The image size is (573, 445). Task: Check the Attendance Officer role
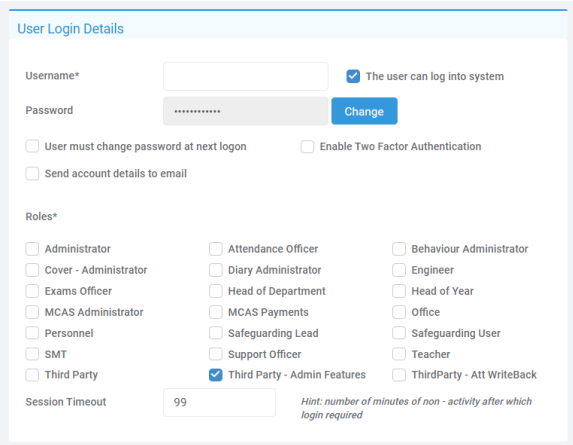pos(216,249)
